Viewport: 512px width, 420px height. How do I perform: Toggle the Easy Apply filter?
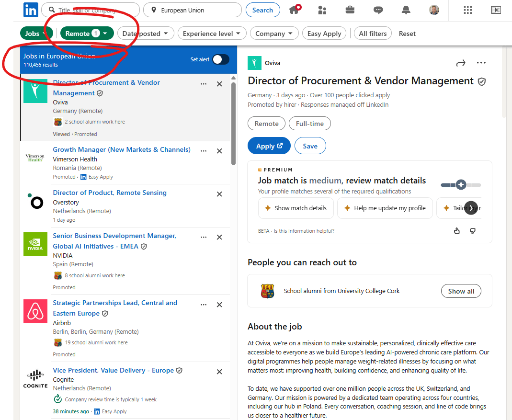pos(324,34)
